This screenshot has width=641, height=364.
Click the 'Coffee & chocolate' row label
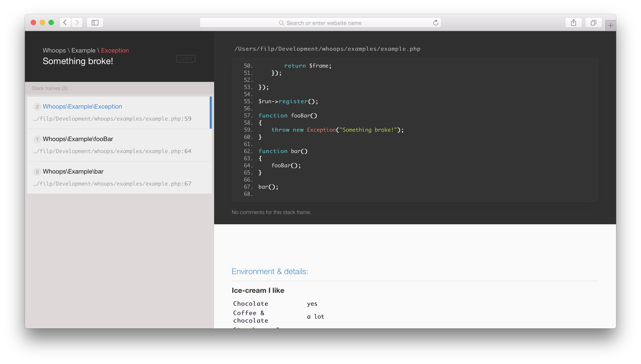coord(250,317)
